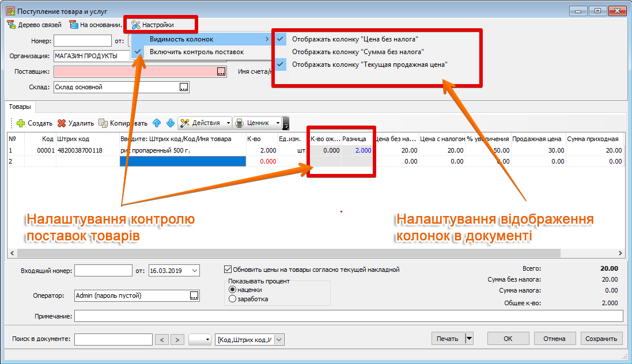The width and height of the screenshot is (632, 364).
Task: Open toolbar overflow options handle
Action: point(286,123)
